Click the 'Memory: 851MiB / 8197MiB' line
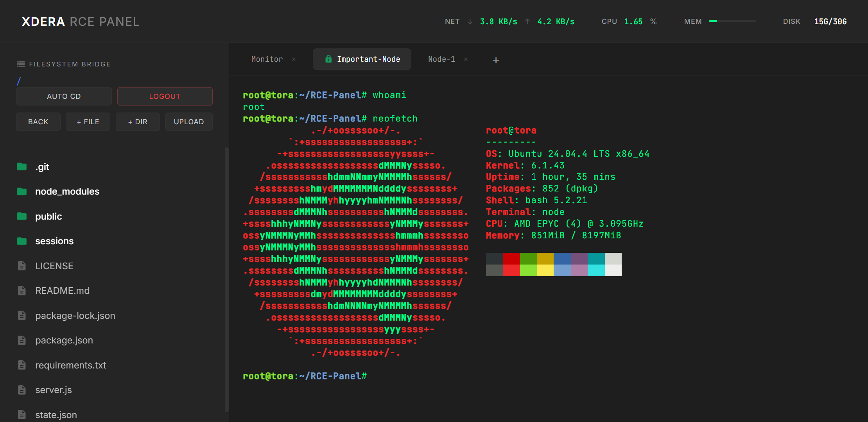 [x=554, y=236]
